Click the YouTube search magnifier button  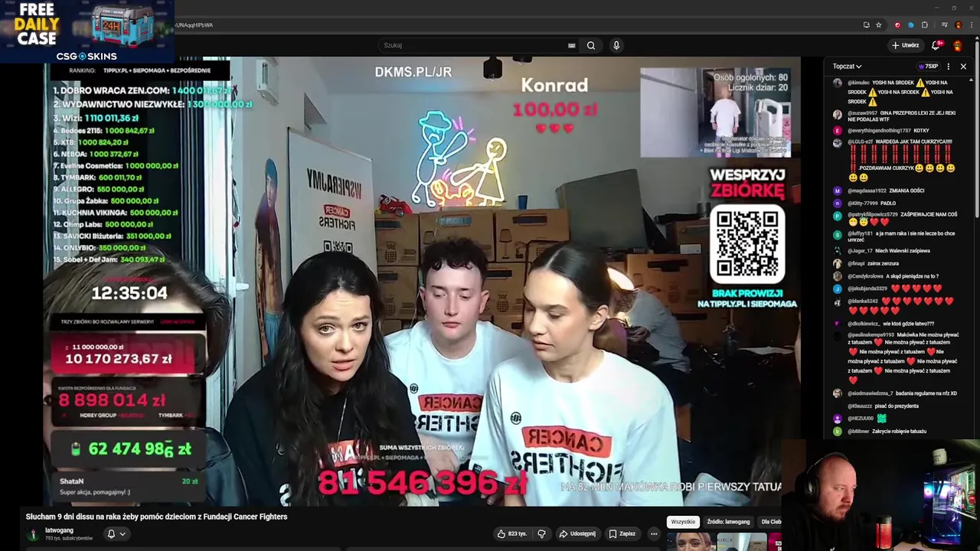pyautogui.click(x=591, y=45)
